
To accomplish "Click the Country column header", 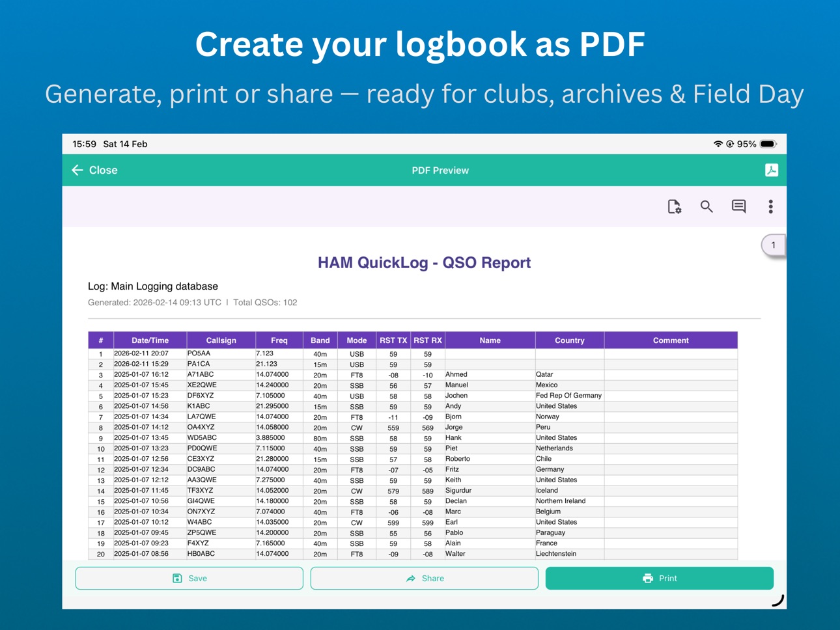I will click(x=570, y=340).
